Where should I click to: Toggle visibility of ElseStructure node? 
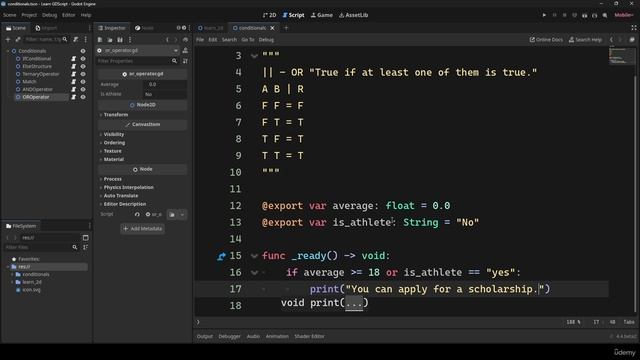click(83, 67)
